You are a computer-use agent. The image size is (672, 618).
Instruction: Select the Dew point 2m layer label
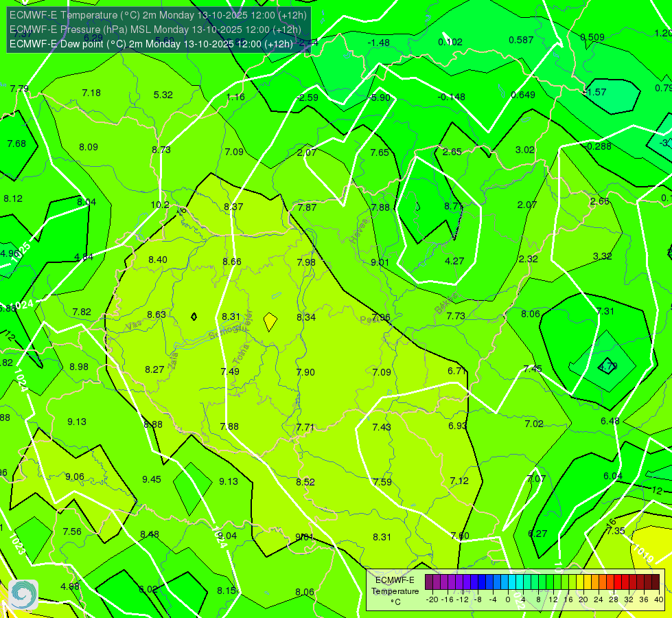tap(151, 44)
